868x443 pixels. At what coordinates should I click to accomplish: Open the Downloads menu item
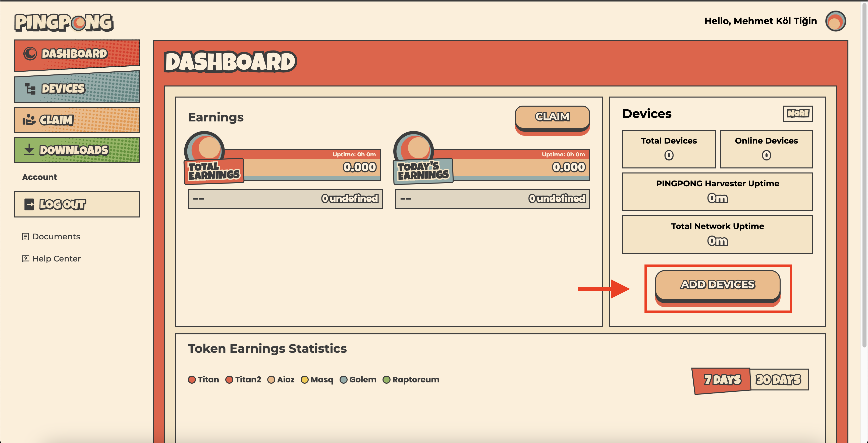(77, 150)
